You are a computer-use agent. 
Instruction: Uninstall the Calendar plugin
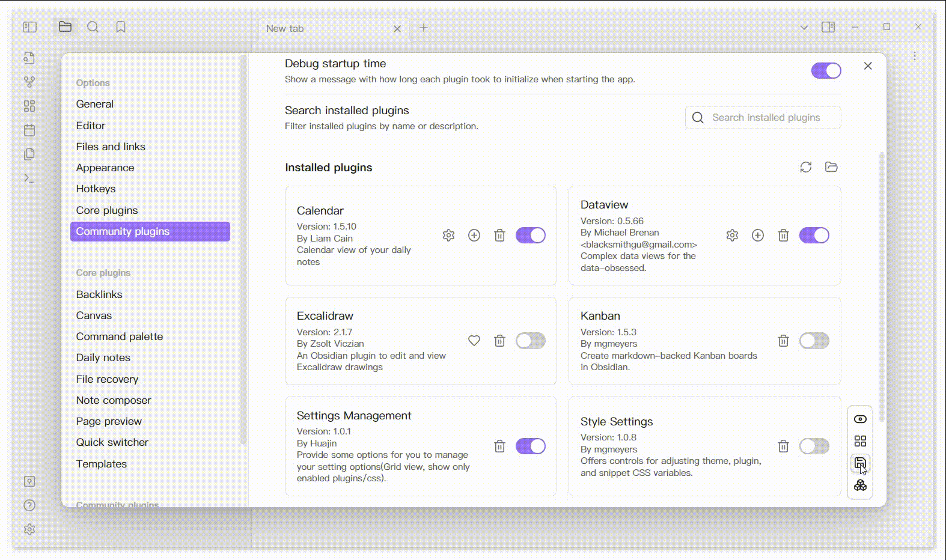499,236
